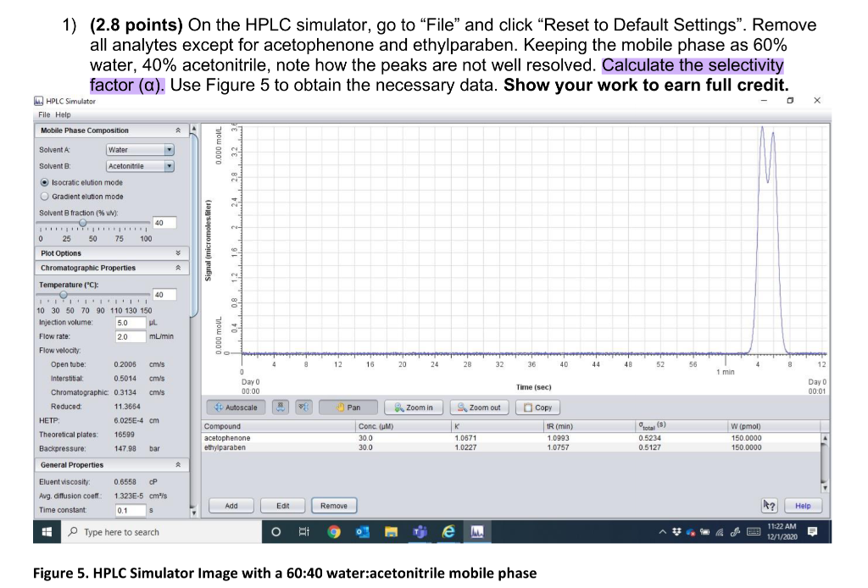868x588 pixels.
Task: Click the Remove button below the compound table
Action: point(334,505)
